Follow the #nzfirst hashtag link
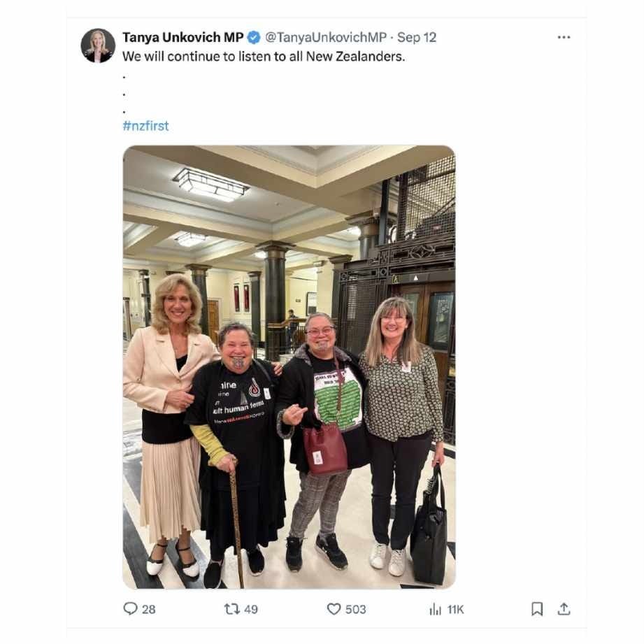Image resolution: width=644 pixels, height=644 pixels. pos(146,126)
